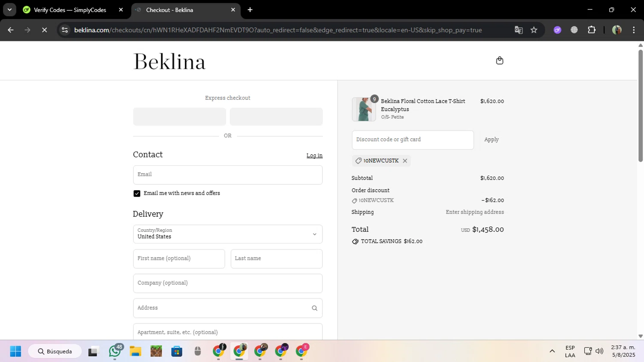This screenshot has height=362, width=644.
Task: Open the Chrome three-dot menu
Action: tap(634, 30)
